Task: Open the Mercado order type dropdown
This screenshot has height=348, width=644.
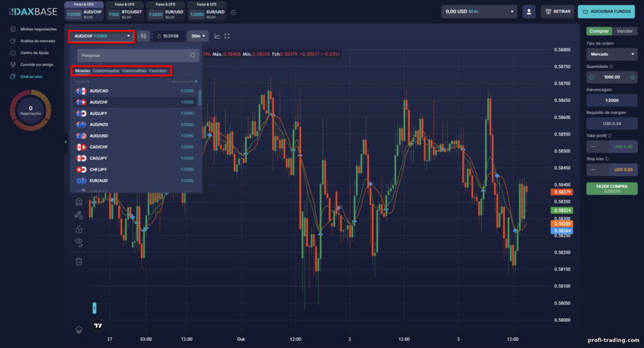Action: tap(612, 54)
